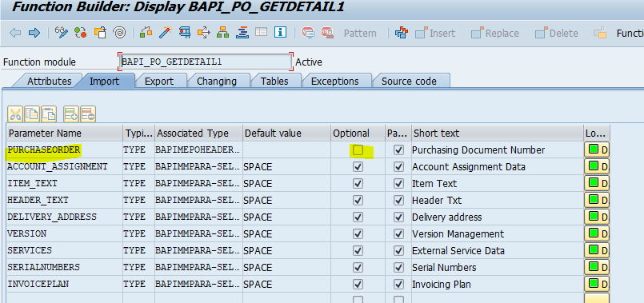View the Source code tab
The height and width of the screenshot is (303, 644).
pos(409,81)
